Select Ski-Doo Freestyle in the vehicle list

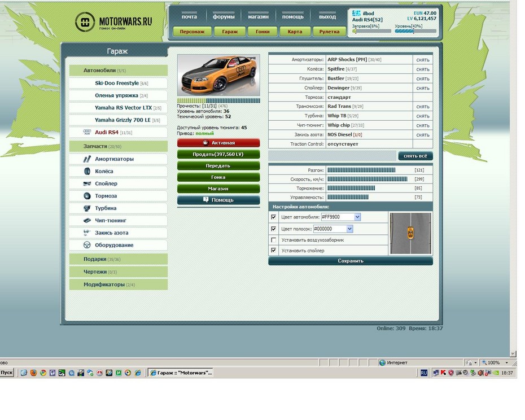click(x=118, y=83)
